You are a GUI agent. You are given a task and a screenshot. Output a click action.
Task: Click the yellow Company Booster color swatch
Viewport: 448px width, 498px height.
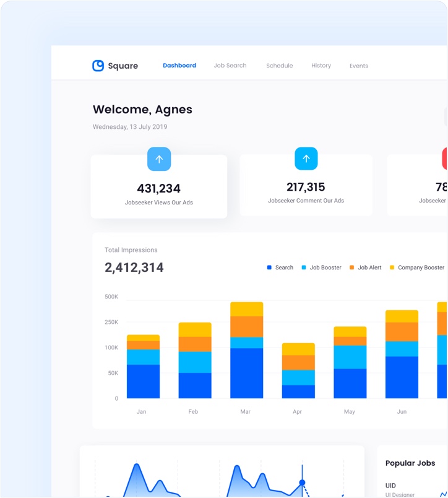pos(392,268)
